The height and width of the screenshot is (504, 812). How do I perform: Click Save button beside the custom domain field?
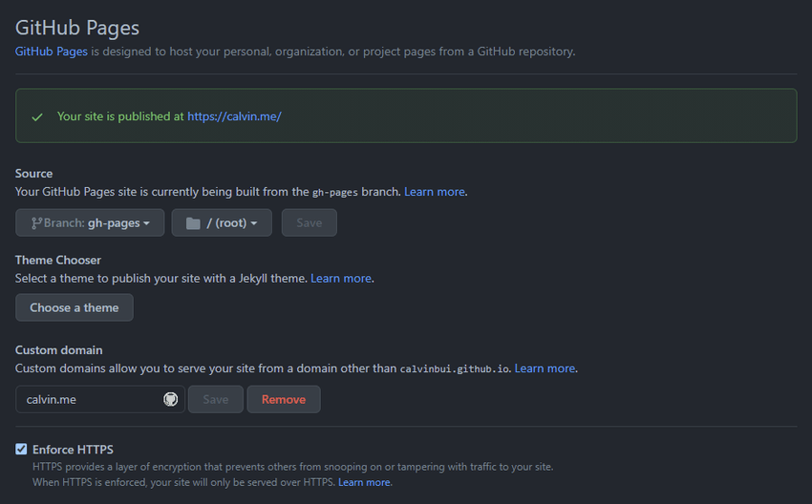(216, 399)
